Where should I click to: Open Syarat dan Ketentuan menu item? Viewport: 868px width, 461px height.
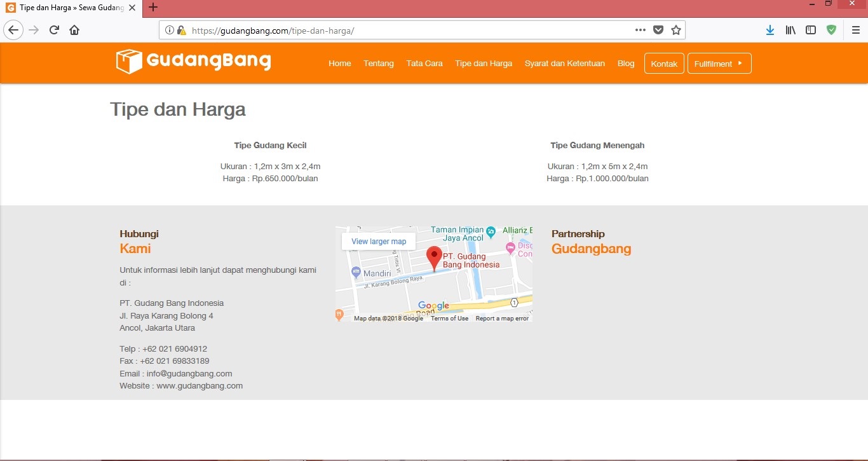565,64
